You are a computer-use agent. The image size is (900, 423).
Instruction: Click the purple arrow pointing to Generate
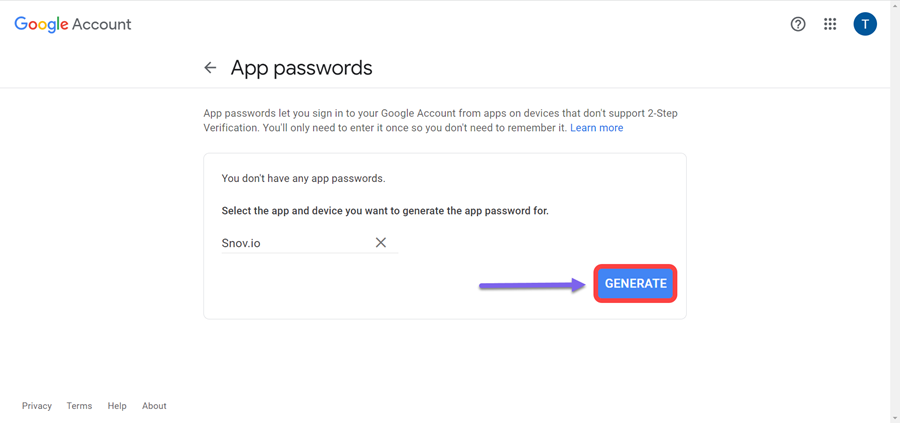(532, 285)
